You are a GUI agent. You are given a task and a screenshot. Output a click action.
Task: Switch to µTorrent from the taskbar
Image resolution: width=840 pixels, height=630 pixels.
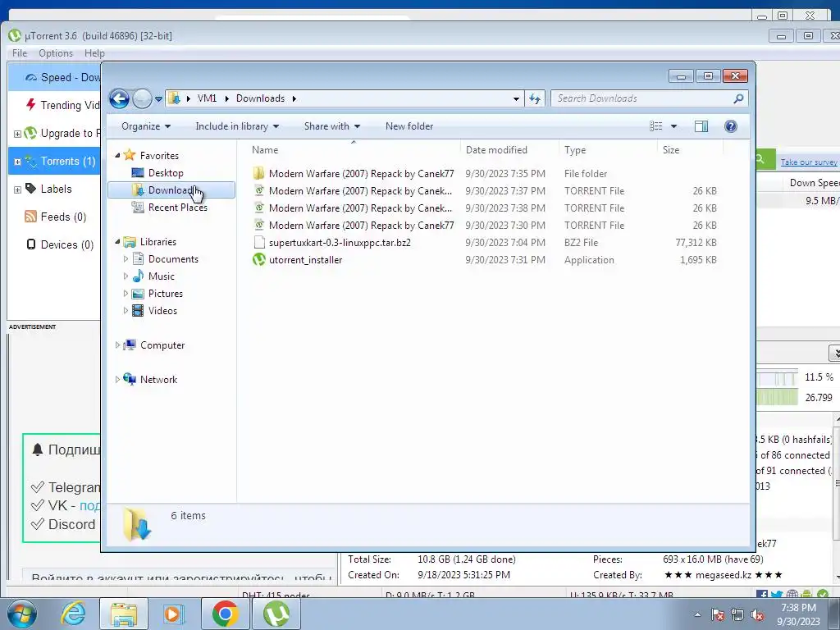(276, 614)
